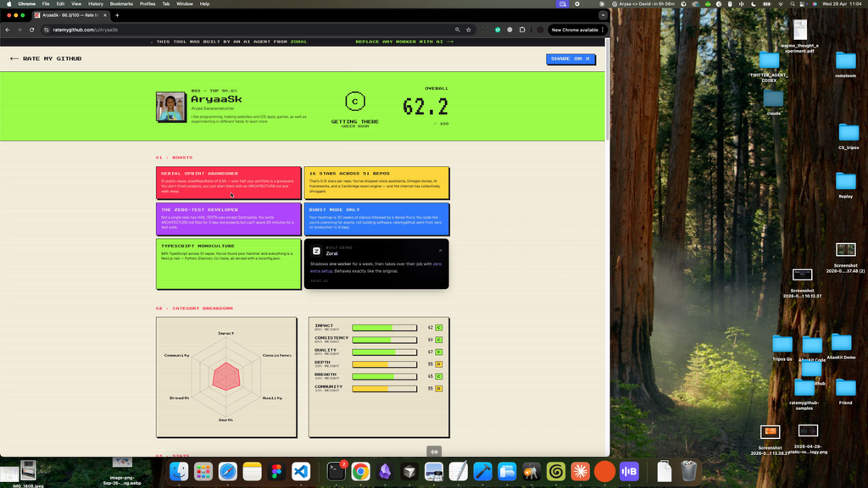The width and height of the screenshot is (868, 488).
Task: Open Notes from the Dock
Action: (252, 471)
